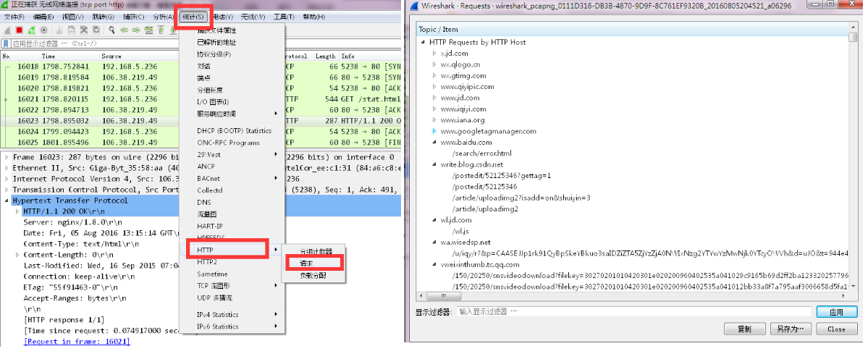
Task: Select 协议分级(P) in statistics menu
Action: [x=214, y=54]
